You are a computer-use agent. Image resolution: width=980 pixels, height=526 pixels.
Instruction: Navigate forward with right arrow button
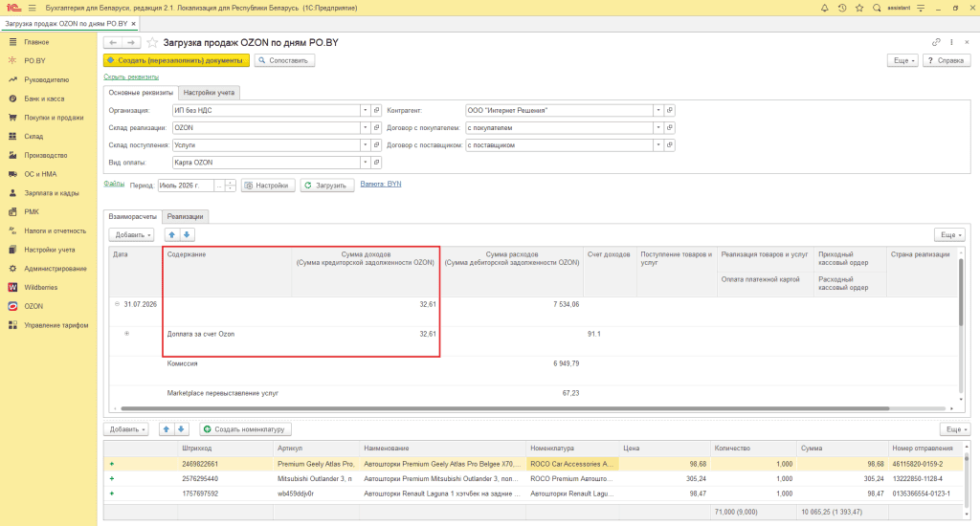(x=130, y=42)
